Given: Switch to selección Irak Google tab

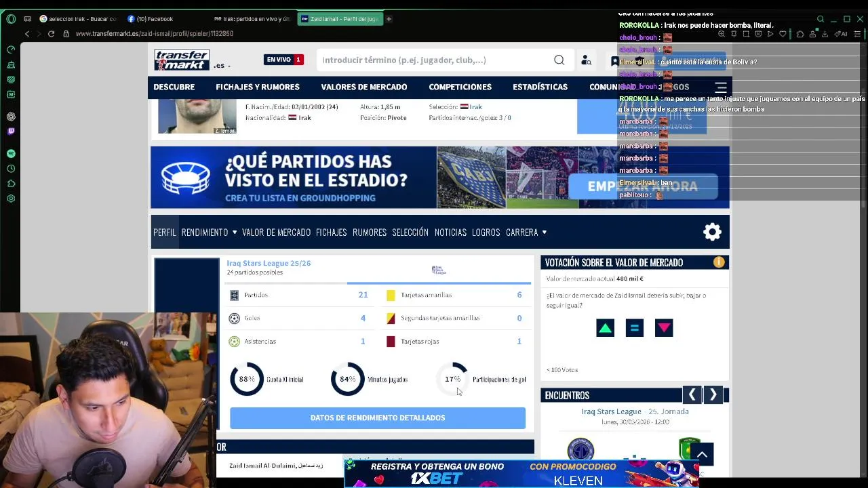Looking at the screenshot, I should (x=79, y=19).
